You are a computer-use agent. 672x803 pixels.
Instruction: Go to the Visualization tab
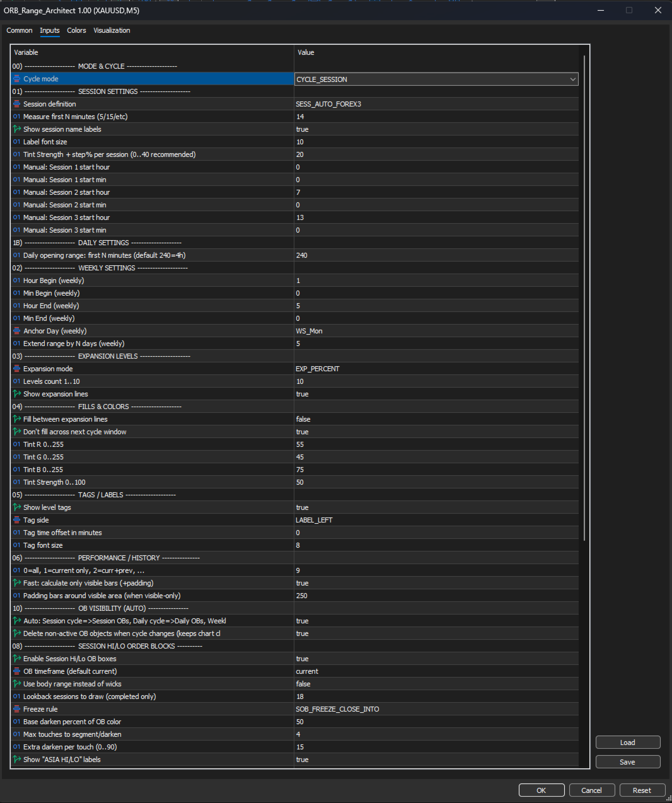click(112, 30)
